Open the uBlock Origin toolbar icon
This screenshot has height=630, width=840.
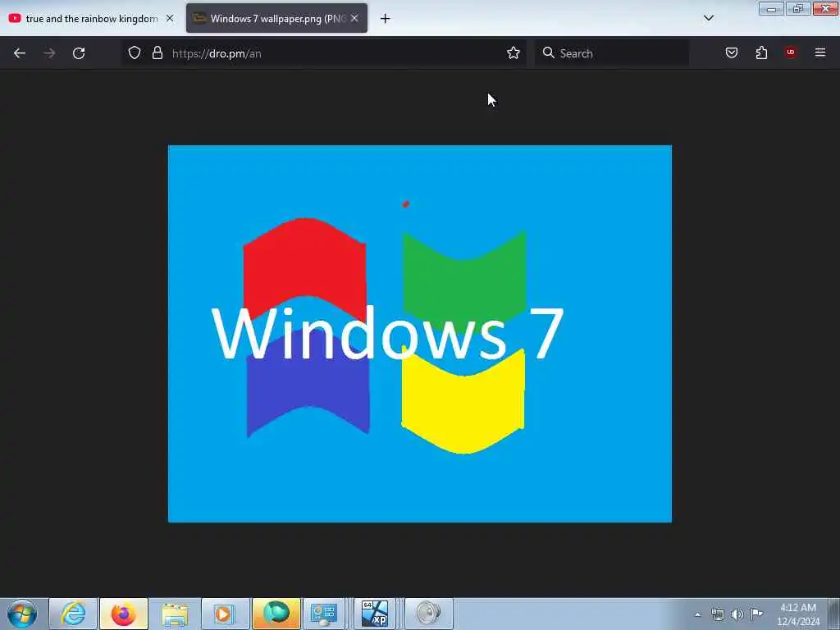[x=791, y=52]
